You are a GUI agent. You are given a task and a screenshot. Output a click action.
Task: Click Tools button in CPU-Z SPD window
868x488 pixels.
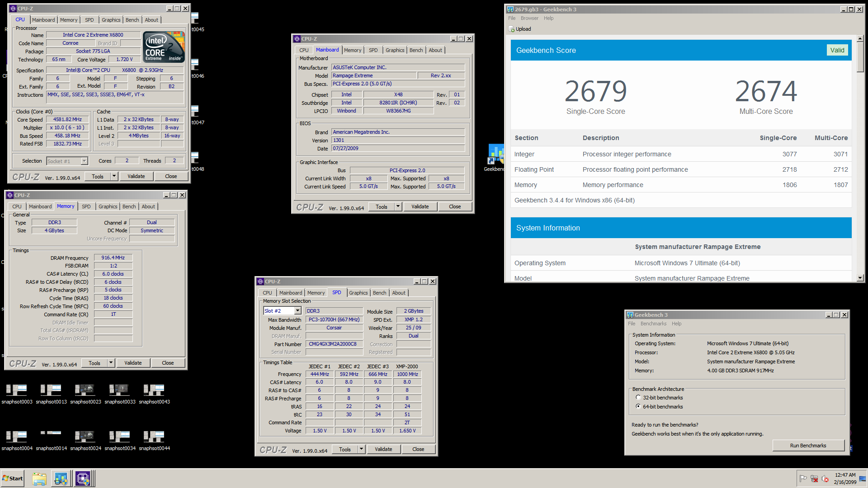click(345, 449)
